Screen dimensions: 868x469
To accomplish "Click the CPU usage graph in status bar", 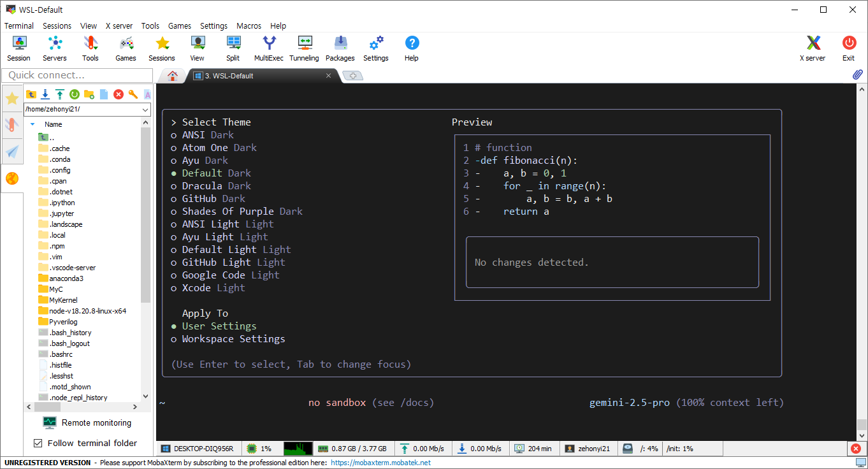I will click(x=298, y=449).
